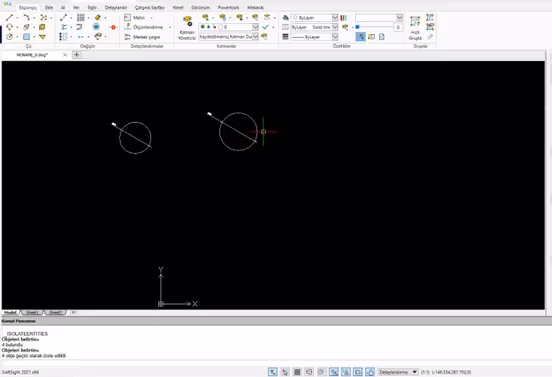Switch to the Sheet1 layout tab
The width and height of the screenshot is (552, 377).
click(x=32, y=313)
